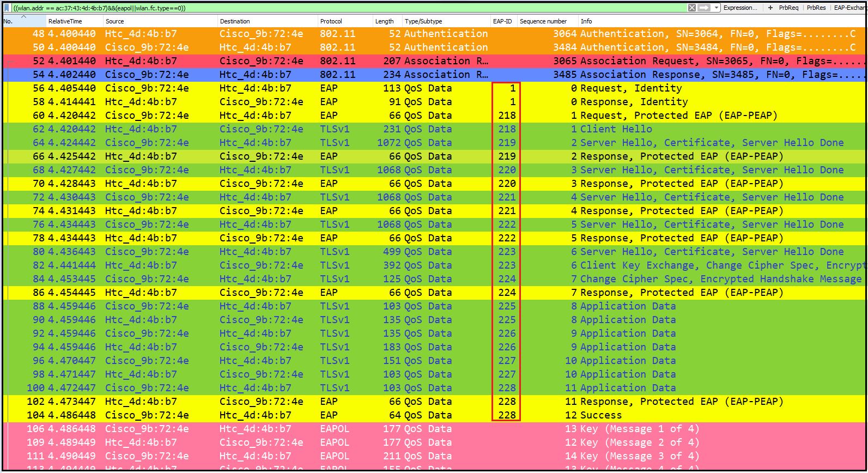Image resolution: width=868 pixels, height=473 pixels.
Task: Select packet 76 TLSv1 Server Hello row
Action: click(434, 225)
